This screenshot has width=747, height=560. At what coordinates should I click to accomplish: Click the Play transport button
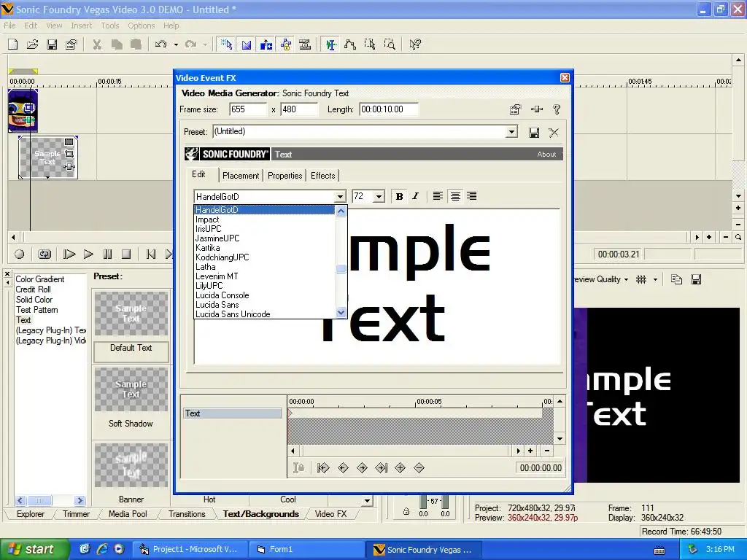[88, 254]
